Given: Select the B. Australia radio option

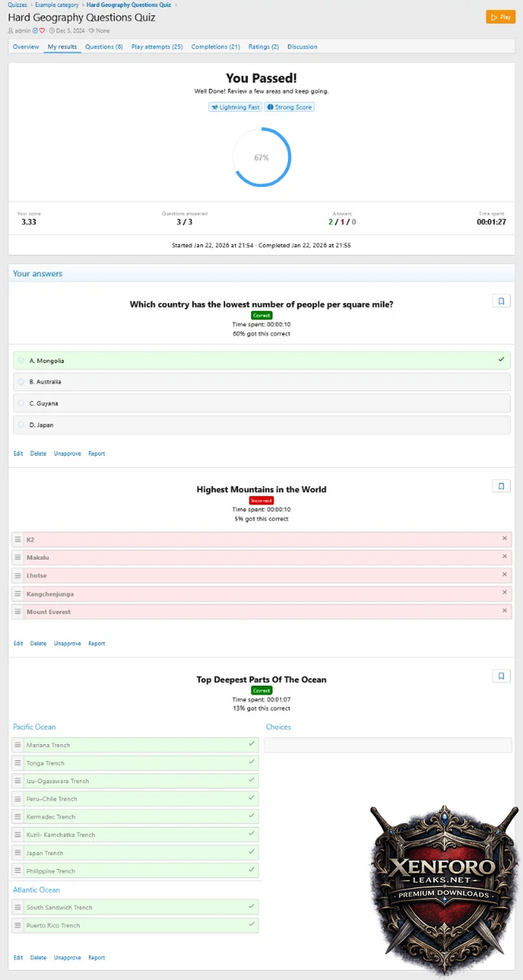Looking at the screenshot, I should (x=21, y=381).
